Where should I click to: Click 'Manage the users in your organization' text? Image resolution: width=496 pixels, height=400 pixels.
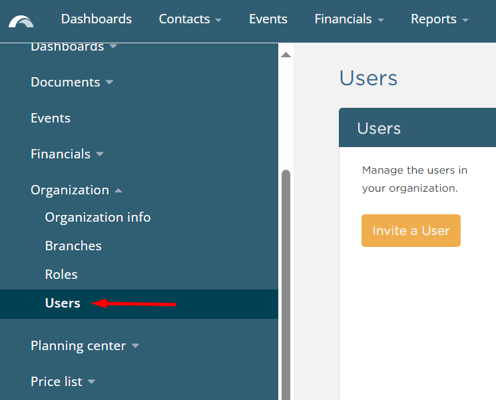coord(415,179)
